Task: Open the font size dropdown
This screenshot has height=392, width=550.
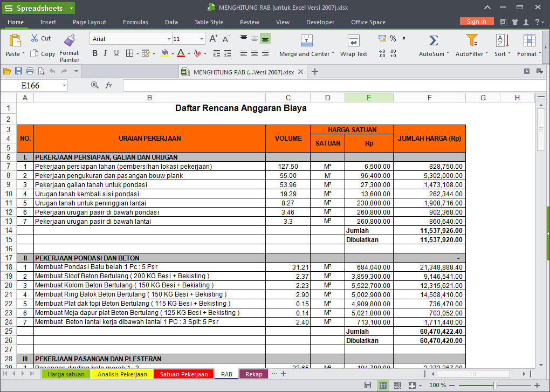Action: click(202, 39)
